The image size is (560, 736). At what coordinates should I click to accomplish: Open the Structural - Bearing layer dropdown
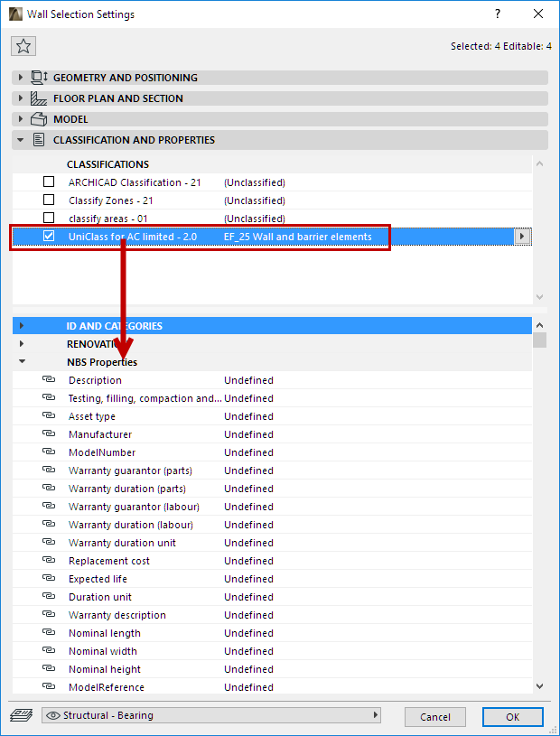tap(211, 715)
